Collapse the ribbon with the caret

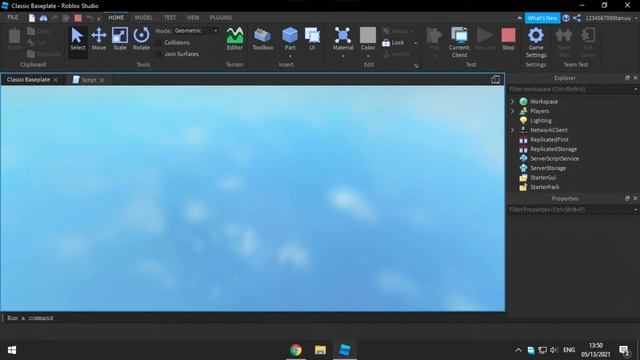tap(519, 18)
